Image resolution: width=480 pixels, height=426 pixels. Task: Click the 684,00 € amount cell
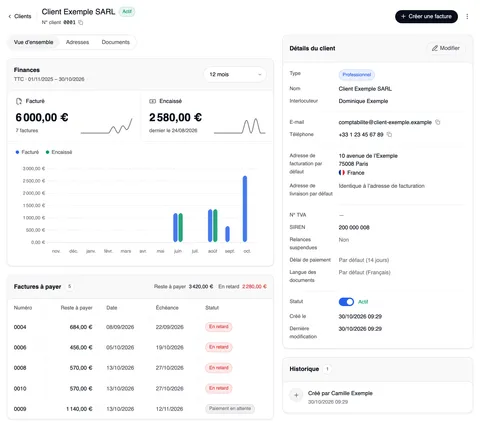click(x=81, y=327)
